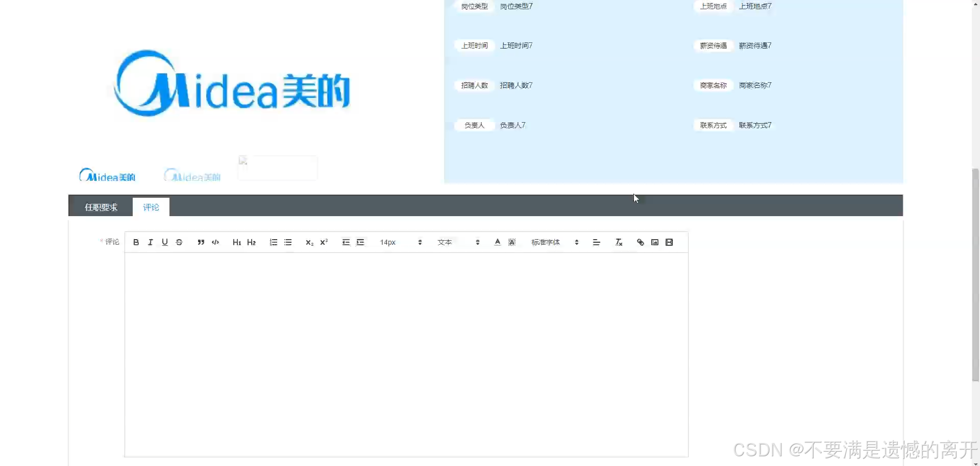
Task: Toggle bold formatting in comment editor
Action: tap(136, 242)
